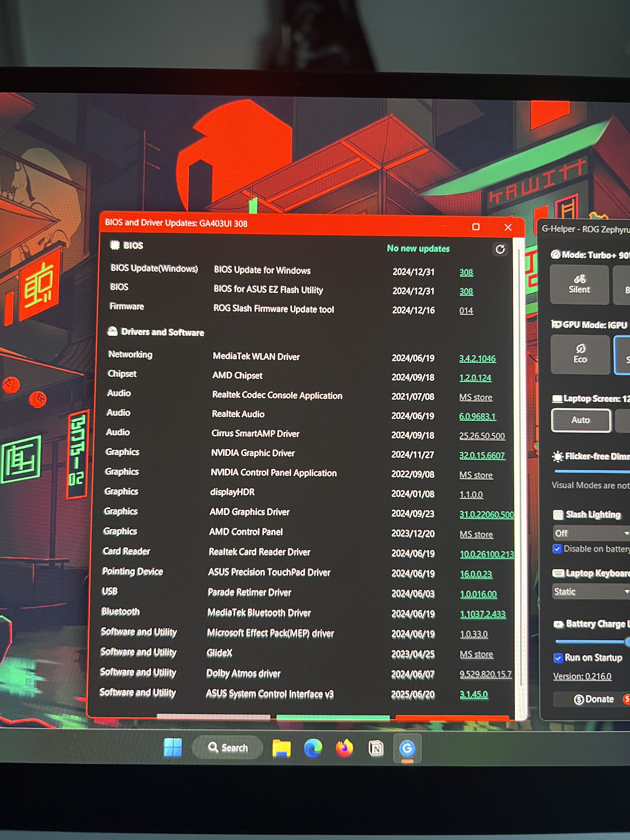Click 'MediaTek WLAN Driver' row name
The width and height of the screenshot is (630, 840).
click(256, 357)
